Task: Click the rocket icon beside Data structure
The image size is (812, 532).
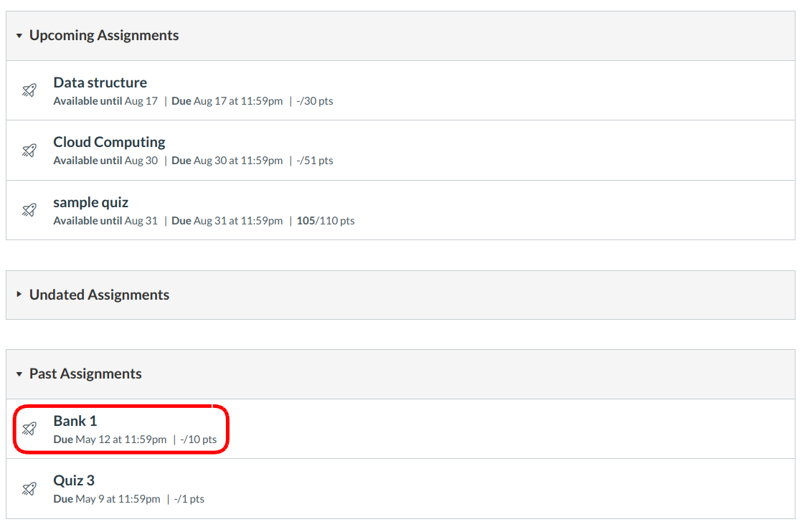Action: pos(29,90)
